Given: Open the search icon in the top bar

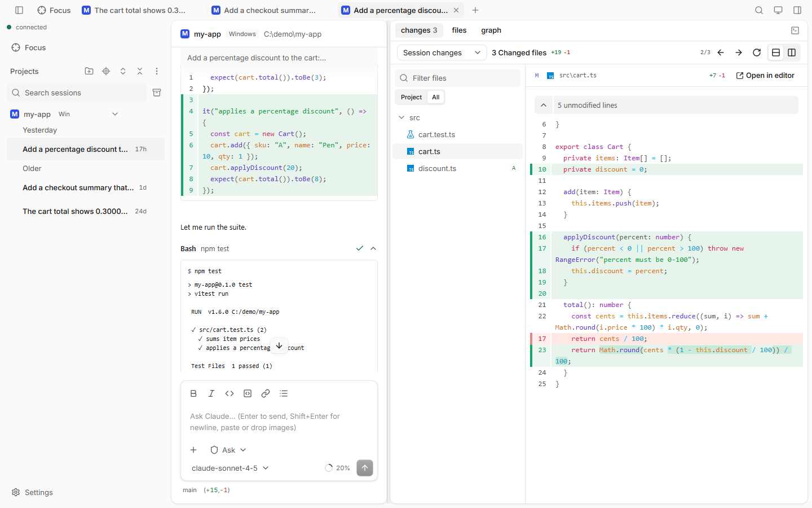Looking at the screenshot, I should [759, 10].
